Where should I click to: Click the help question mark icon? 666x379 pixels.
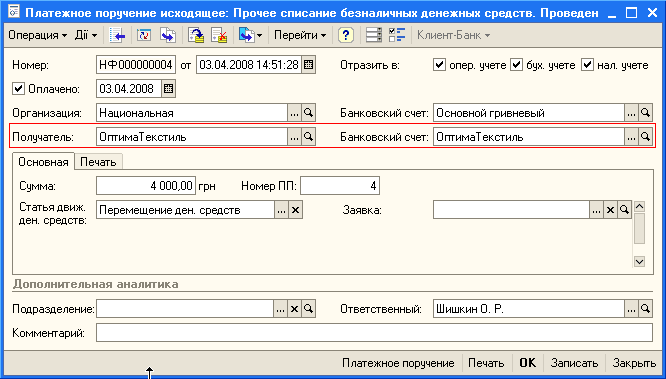pos(346,35)
